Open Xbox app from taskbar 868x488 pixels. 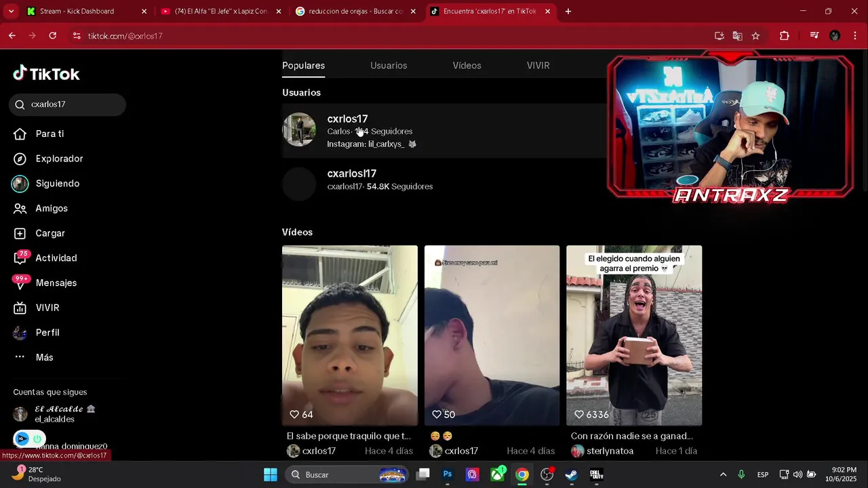498,474
